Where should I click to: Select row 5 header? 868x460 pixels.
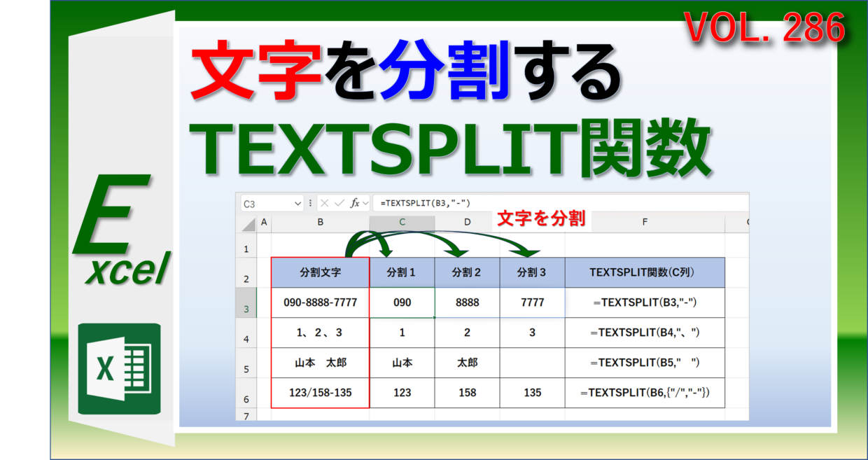click(246, 363)
